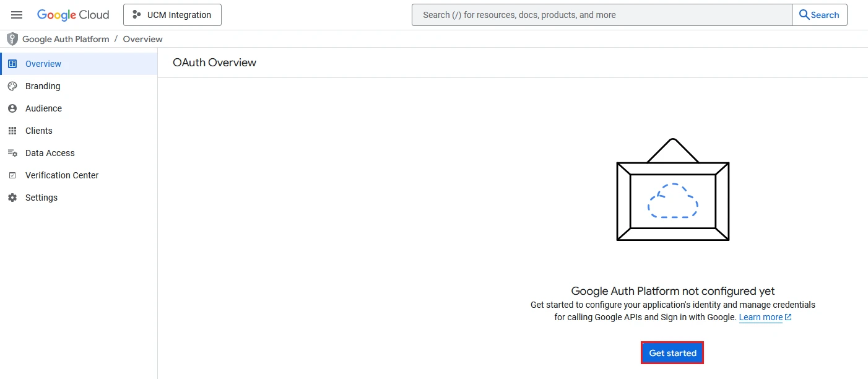Select Overview in the sidebar

(79, 64)
